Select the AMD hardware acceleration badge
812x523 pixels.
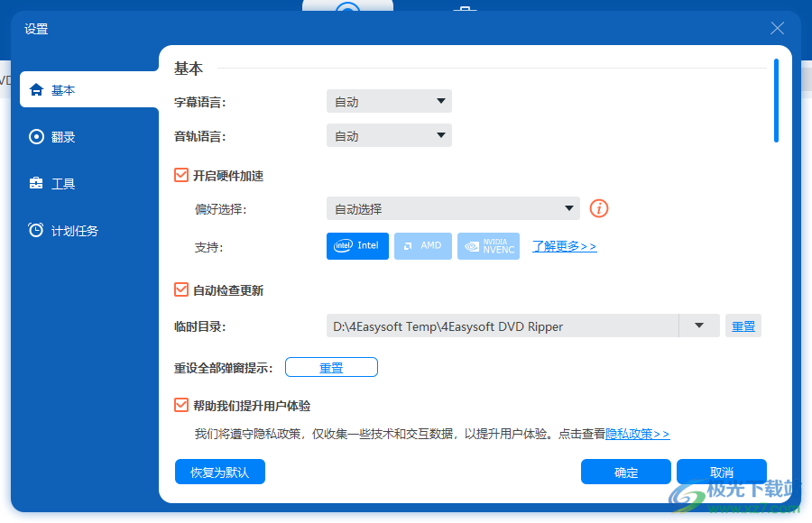423,246
